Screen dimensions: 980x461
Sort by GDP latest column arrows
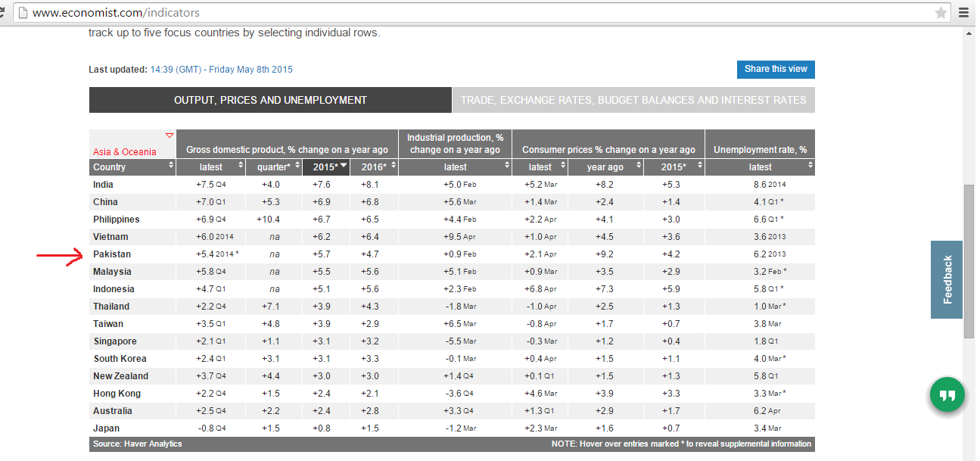(x=241, y=167)
